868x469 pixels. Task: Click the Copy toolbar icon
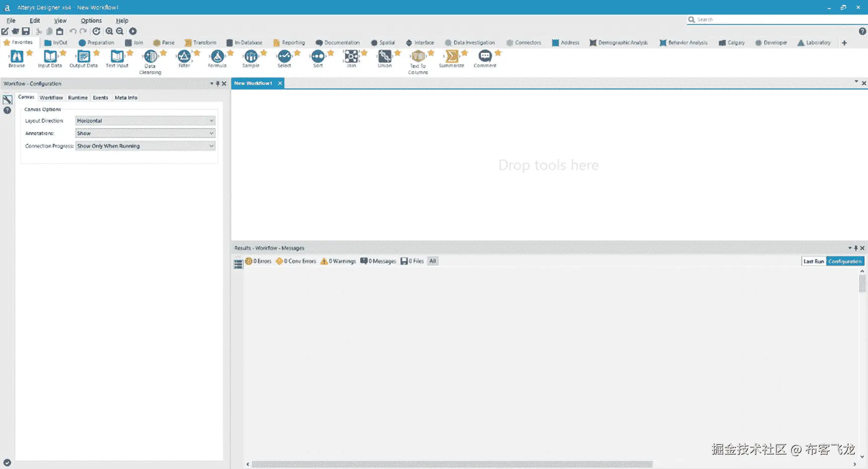tap(49, 31)
